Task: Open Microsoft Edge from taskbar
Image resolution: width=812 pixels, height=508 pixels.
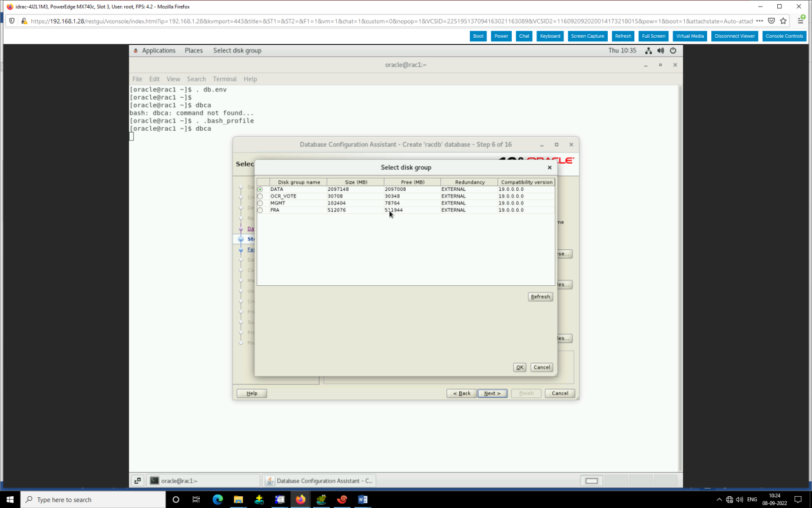Action: click(x=217, y=500)
